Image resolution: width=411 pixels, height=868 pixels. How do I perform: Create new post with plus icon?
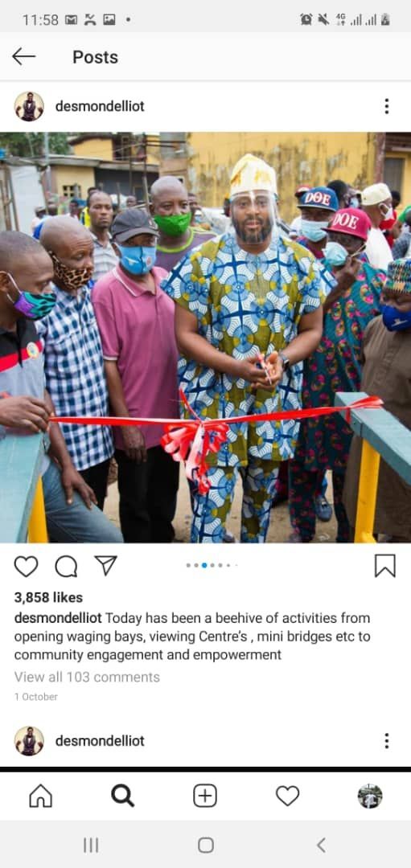coord(205,796)
